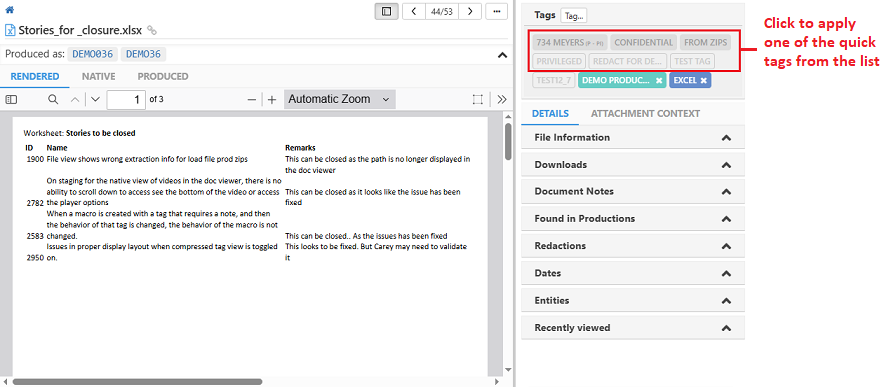The height and width of the screenshot is (387, 891).
Task: Click the horizontal scrollbar left arrow
Action: click(5, 382)
